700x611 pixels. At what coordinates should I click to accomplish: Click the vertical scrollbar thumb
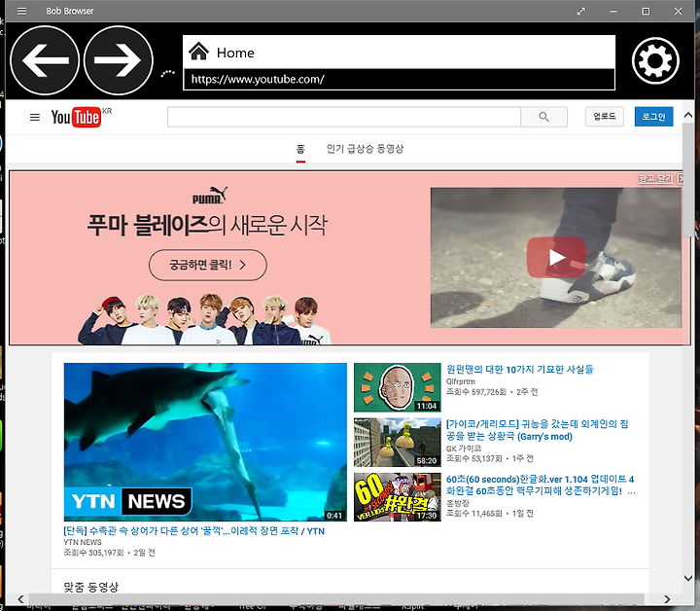tap(688, 180)
